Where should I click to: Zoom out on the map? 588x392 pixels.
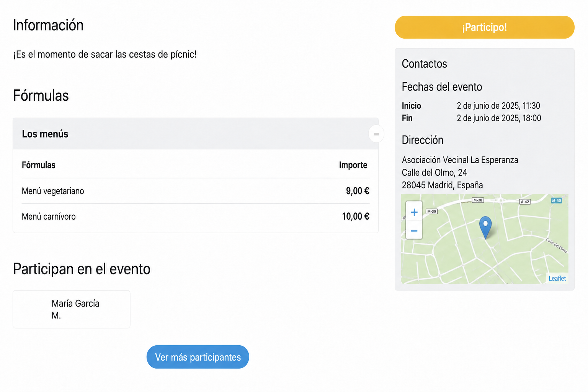click(414, 231)
